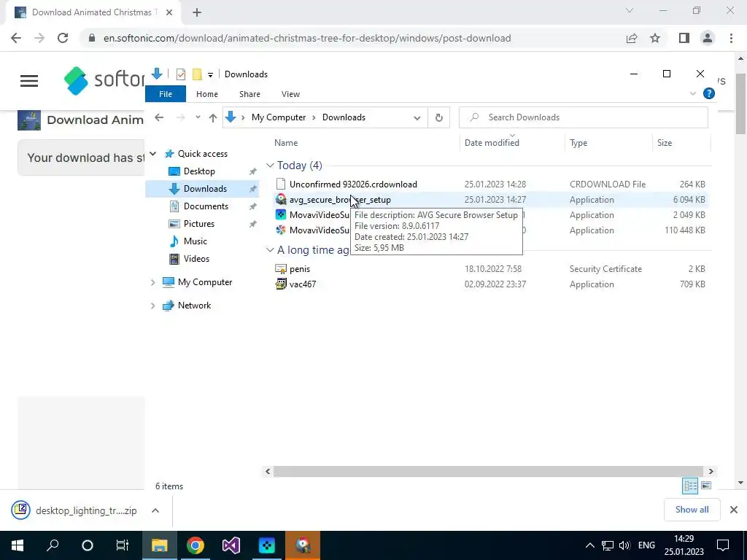
Task: Select the vac467 application file
Action: 303,284
